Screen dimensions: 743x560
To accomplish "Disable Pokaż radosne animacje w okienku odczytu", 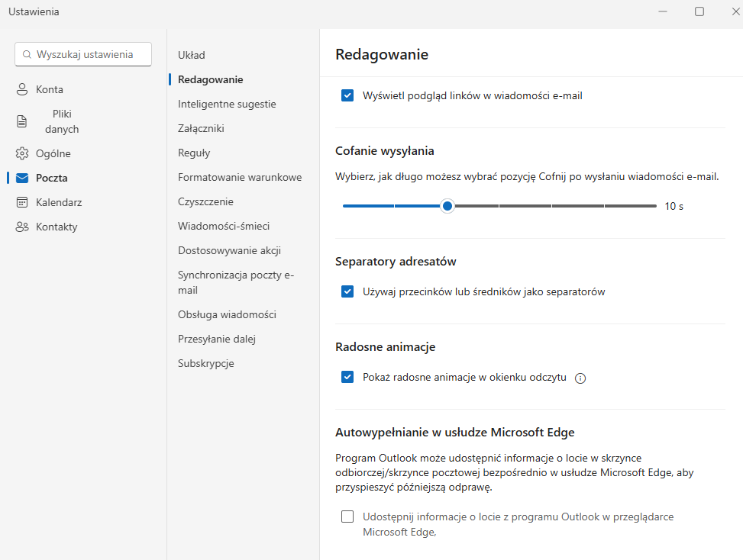I will click(x=347, y=378).
